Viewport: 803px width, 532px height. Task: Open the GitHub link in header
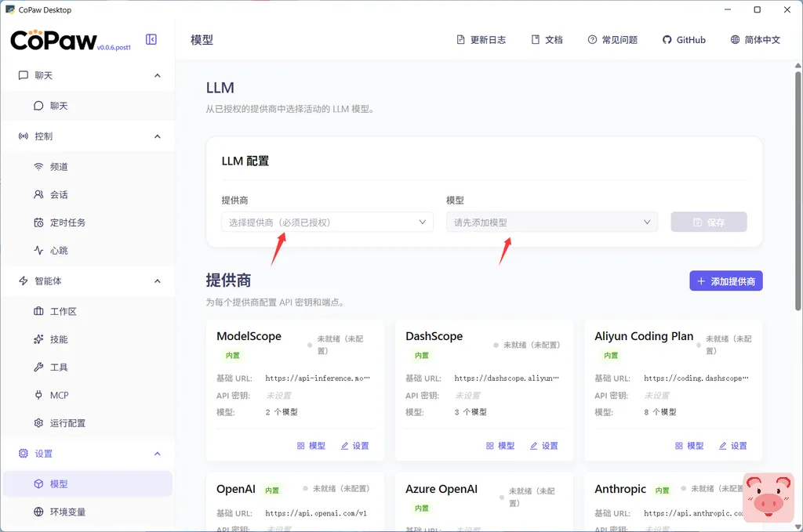click(684, 40)
